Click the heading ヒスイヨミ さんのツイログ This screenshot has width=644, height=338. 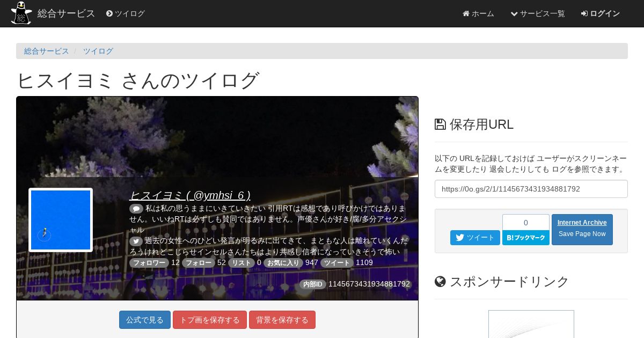coord(138,80)
